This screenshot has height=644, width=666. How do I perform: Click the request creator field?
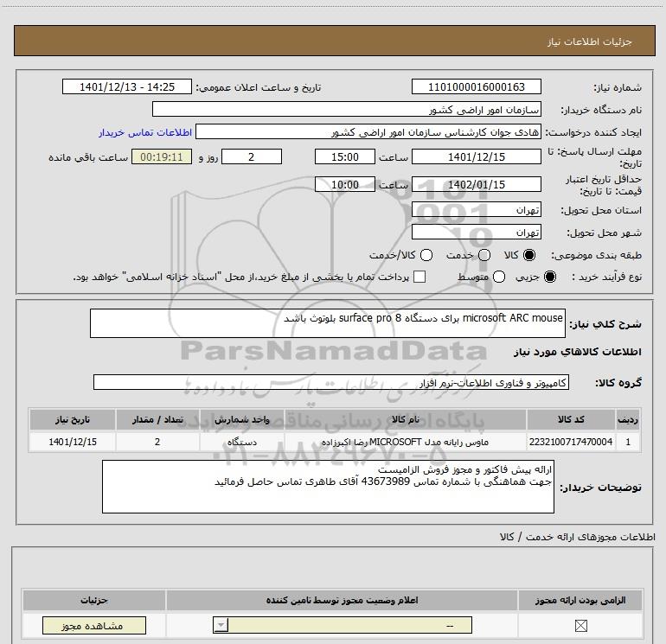[x=368, y=132]
